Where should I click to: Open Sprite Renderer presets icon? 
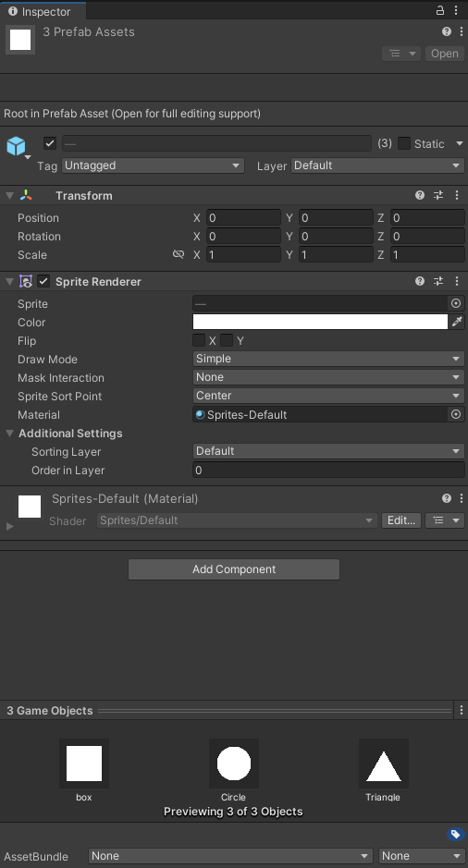pos(438,281)
